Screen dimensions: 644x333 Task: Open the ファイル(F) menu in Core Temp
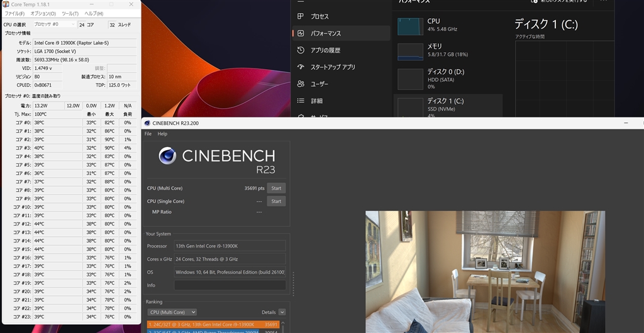pos(14,14)
